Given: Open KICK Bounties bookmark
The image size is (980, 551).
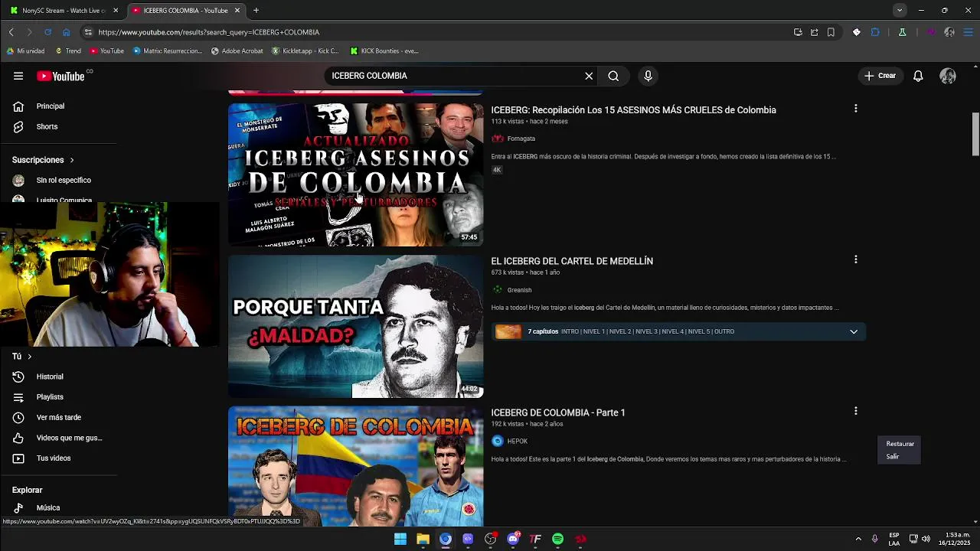Looking at the screenshot, I should pos(384,51).
